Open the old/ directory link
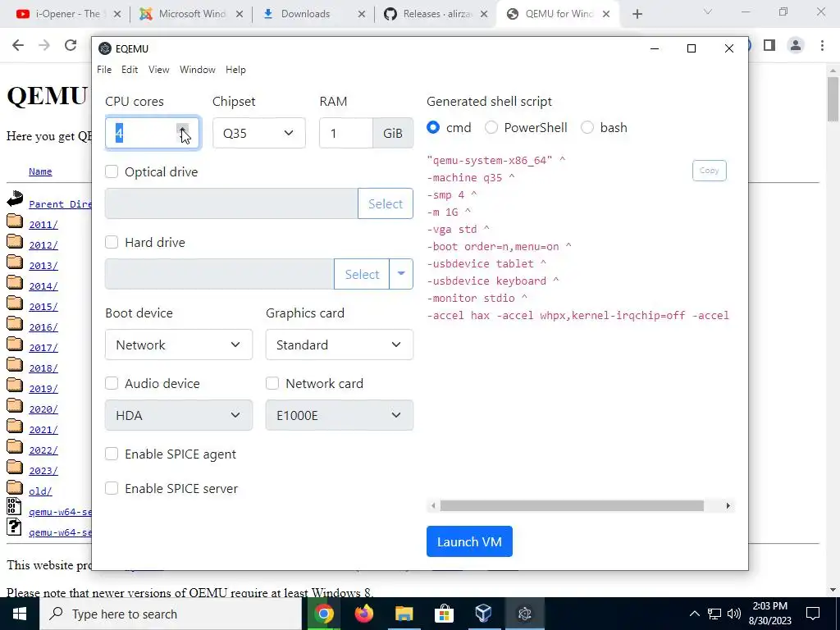840x630 pixels. point(40,491)
